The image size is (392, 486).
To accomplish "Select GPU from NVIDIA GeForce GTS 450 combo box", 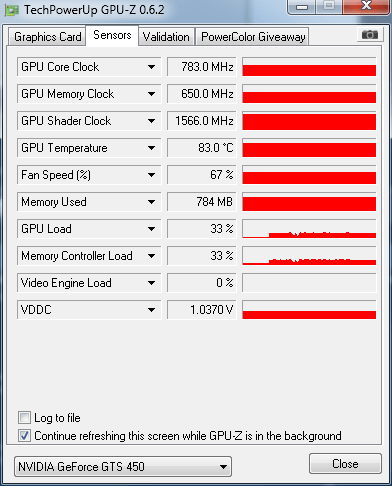I will coord(123,466).
